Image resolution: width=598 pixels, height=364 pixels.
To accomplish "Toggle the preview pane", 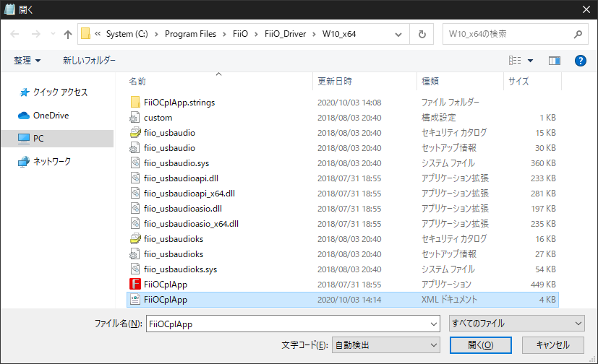I will (x=555, y=61).
